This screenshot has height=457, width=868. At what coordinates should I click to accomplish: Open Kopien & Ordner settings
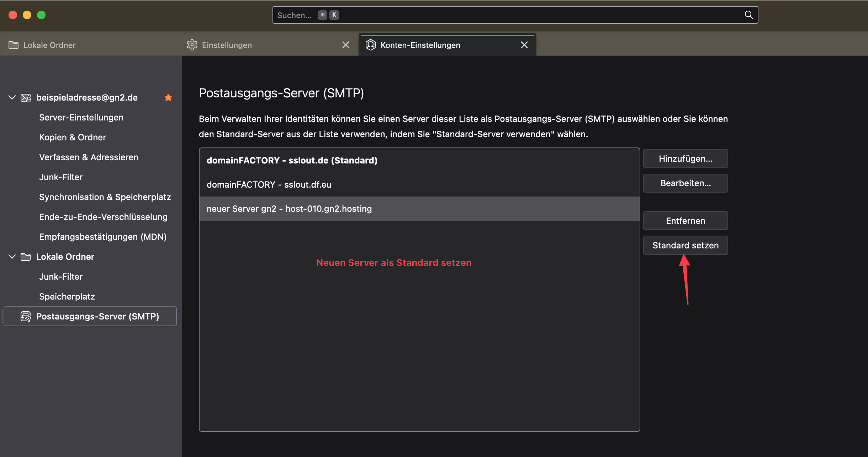click(x=73, y=137)
